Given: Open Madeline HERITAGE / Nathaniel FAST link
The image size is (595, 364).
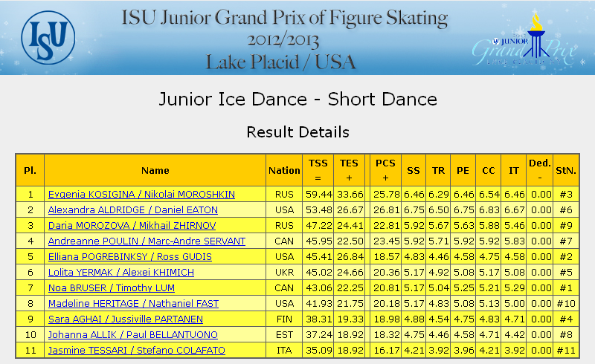Looking at the screenshot, I should pos(133,303).
